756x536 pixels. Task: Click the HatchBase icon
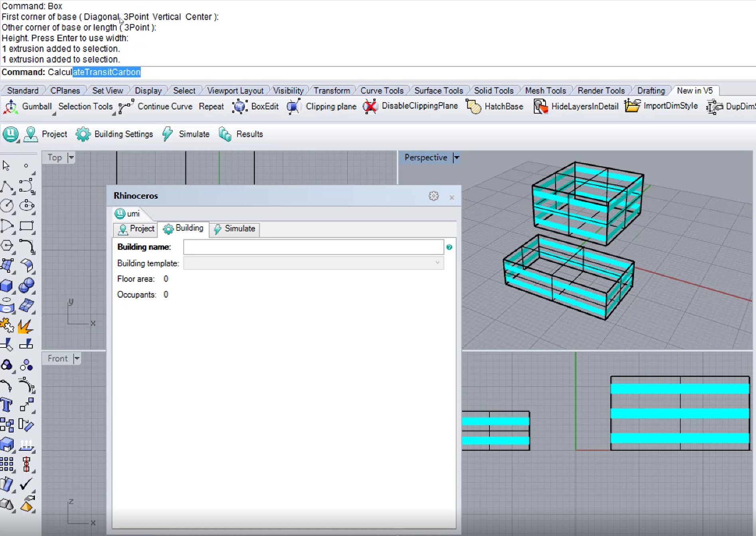click(x=473, y=107)
